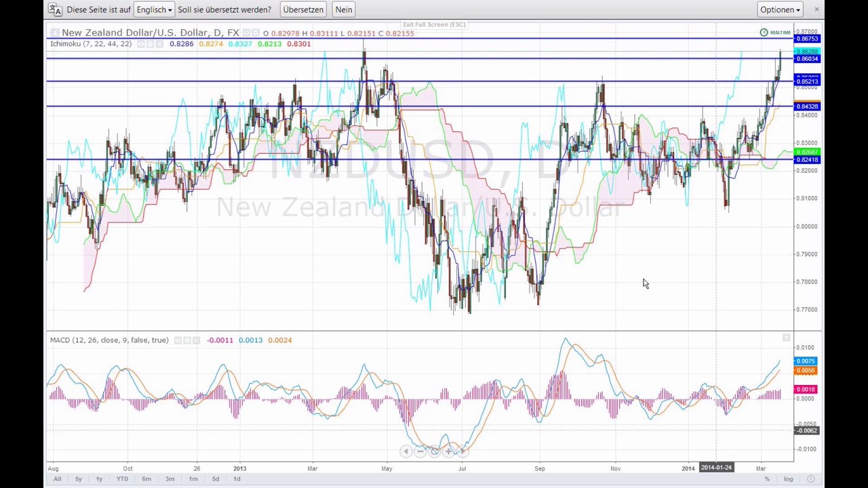868x488 pixels.
Task: Remove the MACD indicator
Action: coord(197,340)
